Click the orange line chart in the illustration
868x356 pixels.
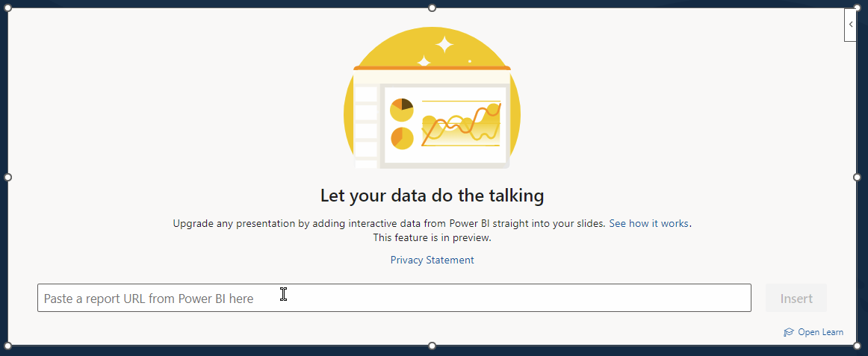click(461, 124)
